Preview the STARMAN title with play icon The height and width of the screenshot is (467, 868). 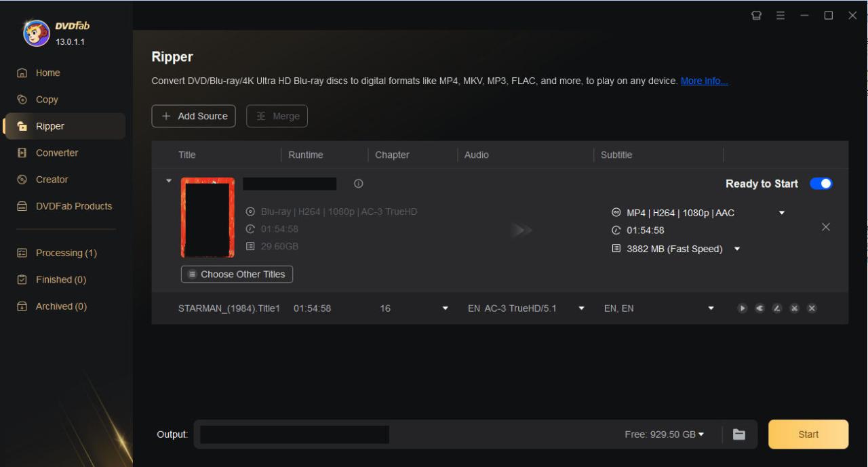(x=743, y=308)
